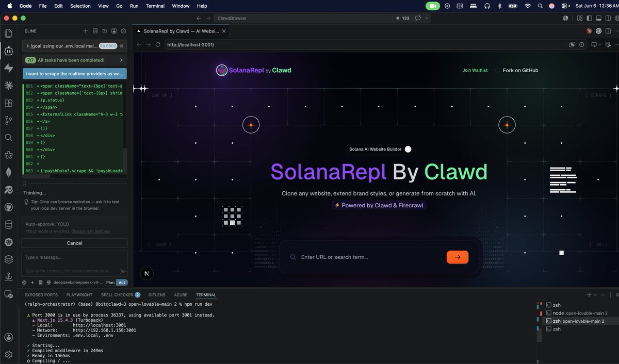Click Fork on GitHub link
619x364 pixels.
click(x=520, y=70)
